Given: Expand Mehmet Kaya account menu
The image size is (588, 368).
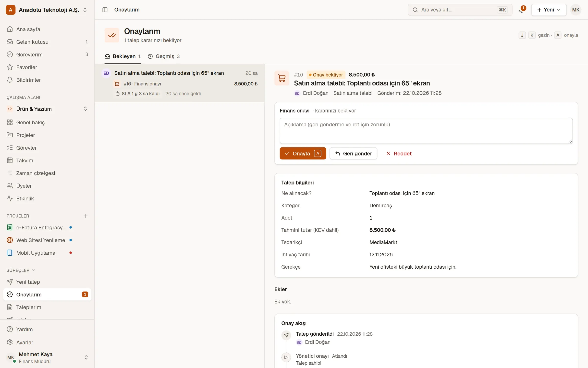Looking at the screenshot, I should coord(47,357).
